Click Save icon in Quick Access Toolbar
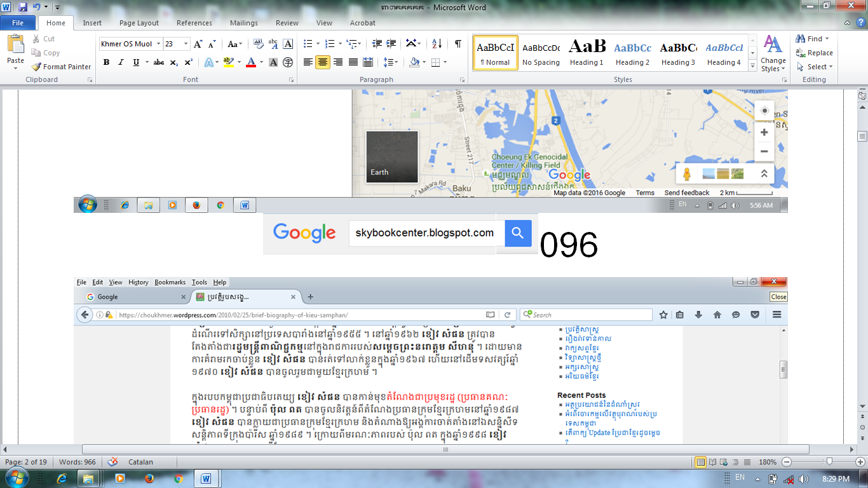The height and width of the screenshot is (488, 868). 23,7
